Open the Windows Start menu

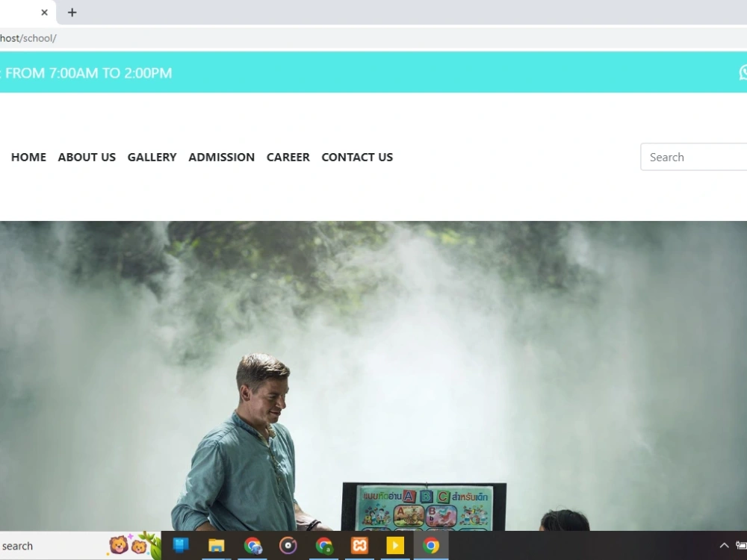coord(181,546)
